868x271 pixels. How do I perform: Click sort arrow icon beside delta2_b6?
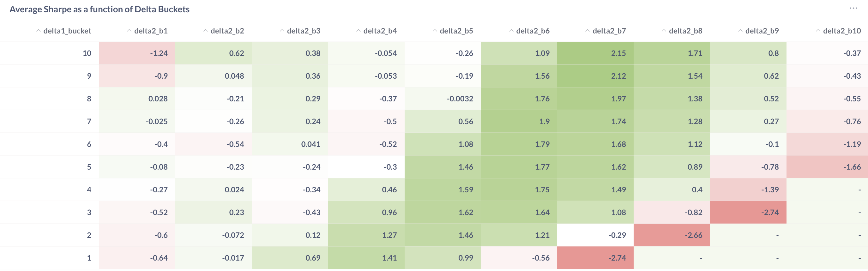(x=511, y=31)
